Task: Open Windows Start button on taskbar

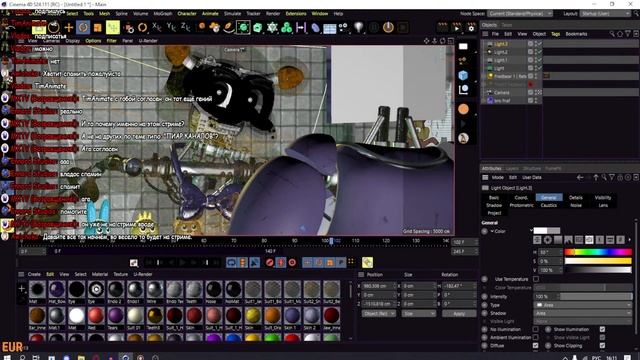Action: coord(7,357)
